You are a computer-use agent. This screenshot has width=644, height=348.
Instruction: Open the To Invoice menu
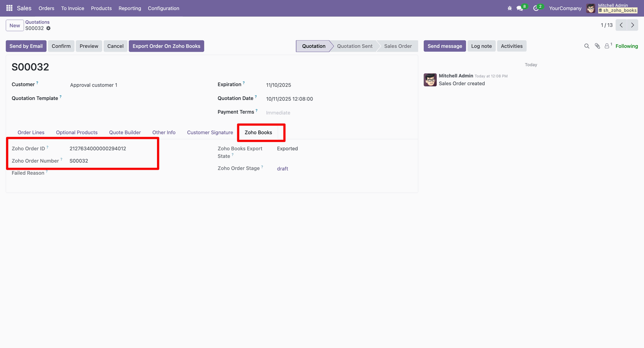pos(72,8)
